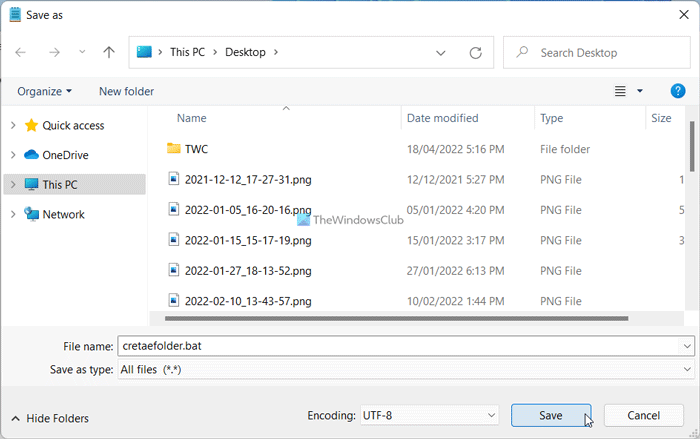Expand This PC tree node
Image resolution: width=700 pixels, height=439 pixels.
click(x=13, y=184)
